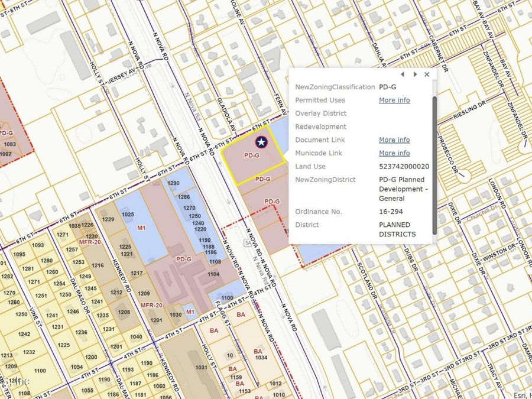The height and width of the screenshot is (399, 532).
Task: Select parcel 1031 on Holly St
Action: coord(201,368)
